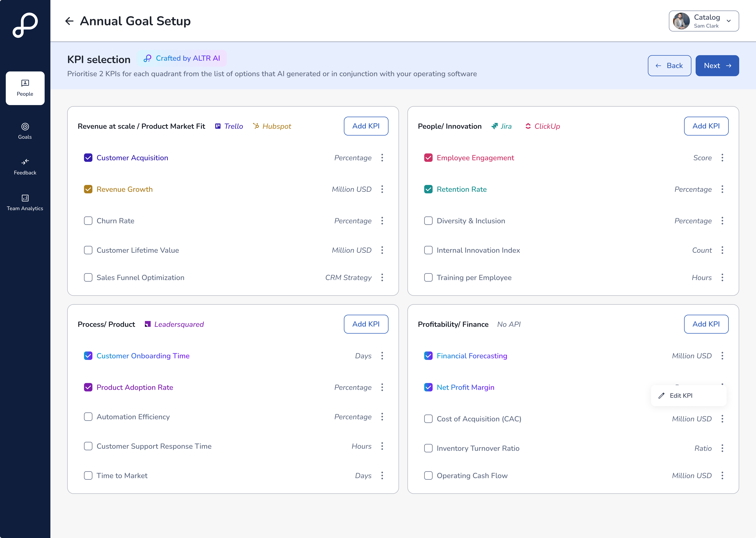Open the Goals sidebar section
This screenshot has height=538, width=756.
[x=25, y=131]
